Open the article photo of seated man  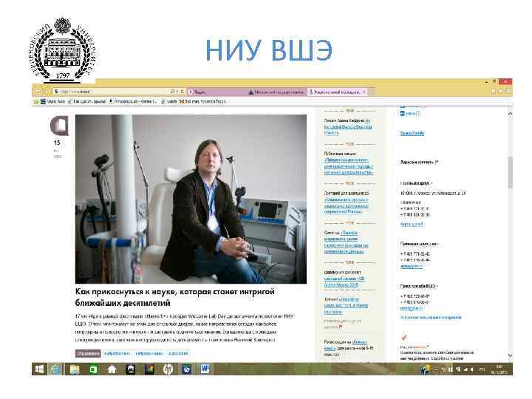tap(191, 199)
